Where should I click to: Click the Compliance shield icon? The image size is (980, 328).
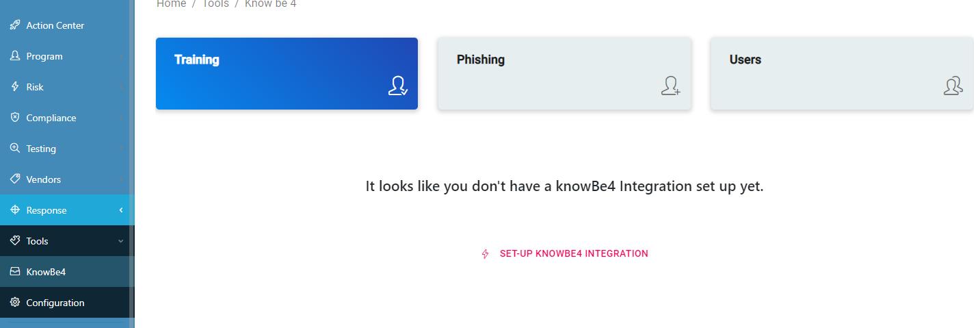click(x=15, y=118)
